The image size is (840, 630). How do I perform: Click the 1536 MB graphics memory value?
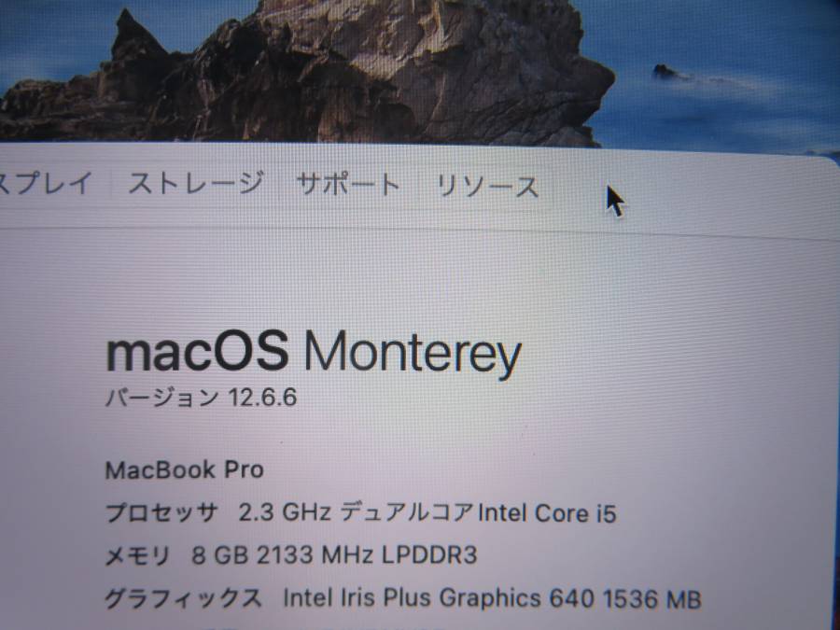[x=652, y=599]
